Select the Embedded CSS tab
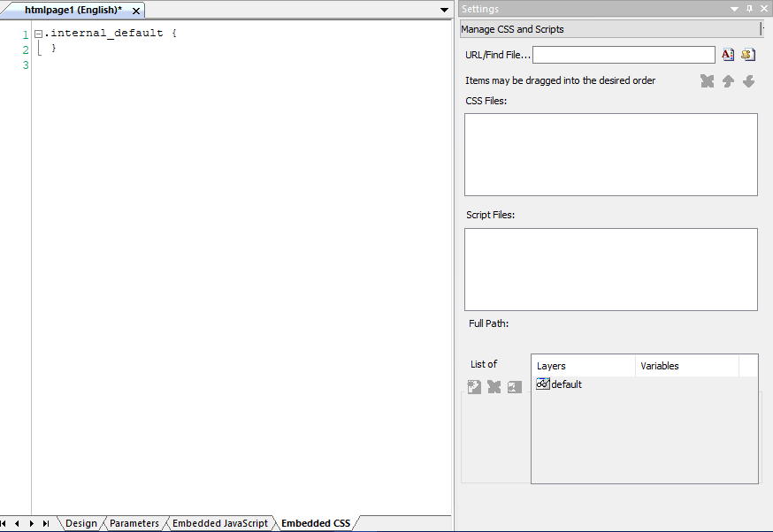The height and width of the screenshot is (532, 773). 316,523
